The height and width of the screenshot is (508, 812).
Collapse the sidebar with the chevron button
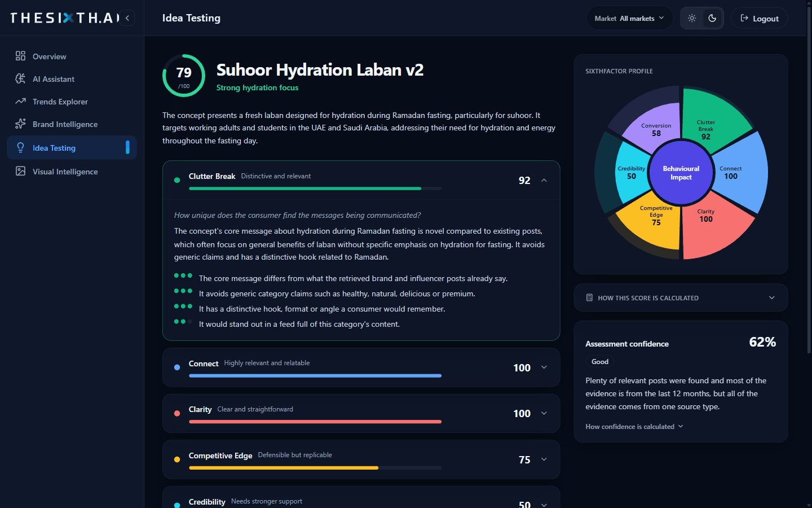[127, 18]
